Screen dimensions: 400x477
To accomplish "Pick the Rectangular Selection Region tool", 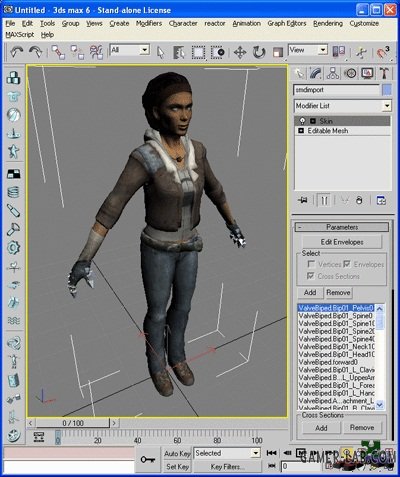I will point(198,52).
